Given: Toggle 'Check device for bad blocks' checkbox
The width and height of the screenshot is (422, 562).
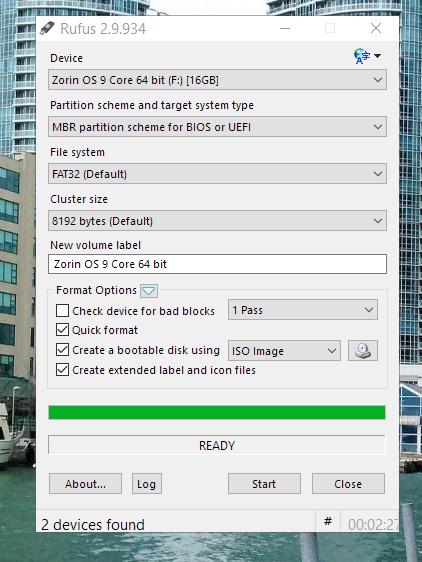Looking at the screenshot, I should [62, 310].
